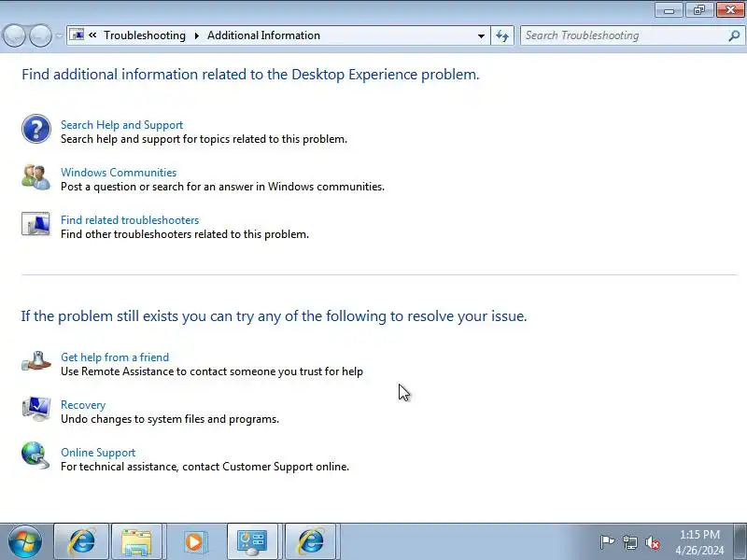Image resolution: width=747 pixels, height=560 pixels.
Task: Click the Search Help and Support question-mark icon
Action: (x=36, y=129)
